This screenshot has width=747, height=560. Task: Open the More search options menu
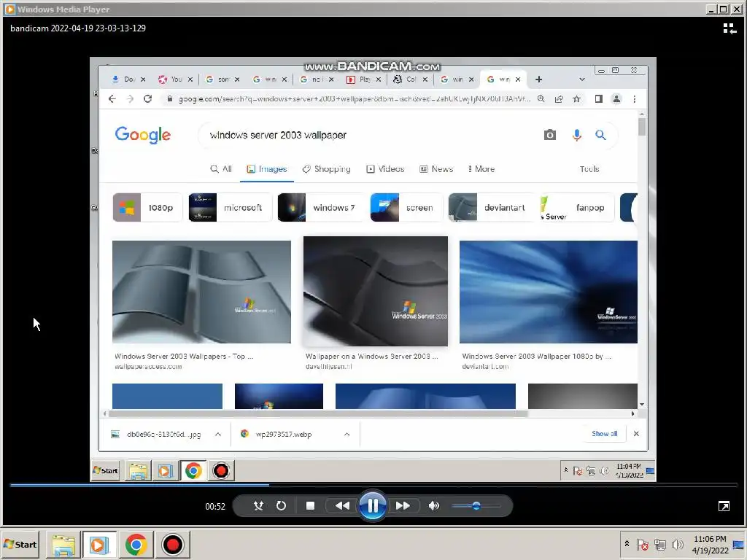481,169
